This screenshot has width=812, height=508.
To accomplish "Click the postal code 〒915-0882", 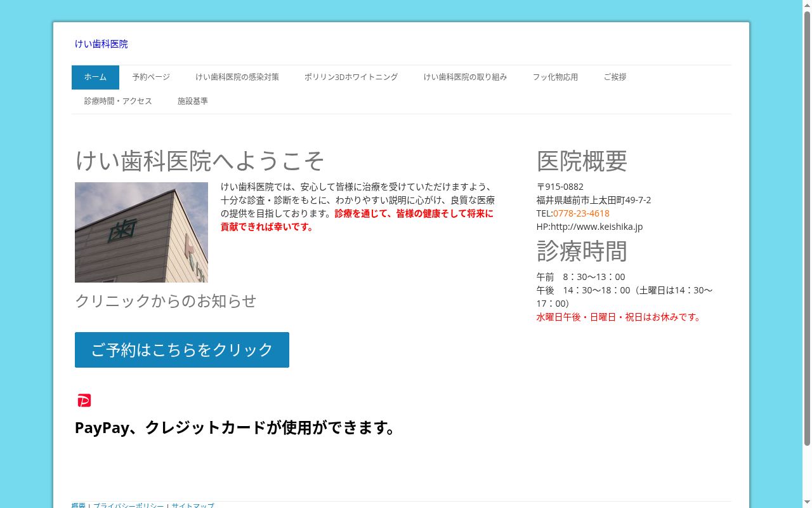I will coord(560,187).
